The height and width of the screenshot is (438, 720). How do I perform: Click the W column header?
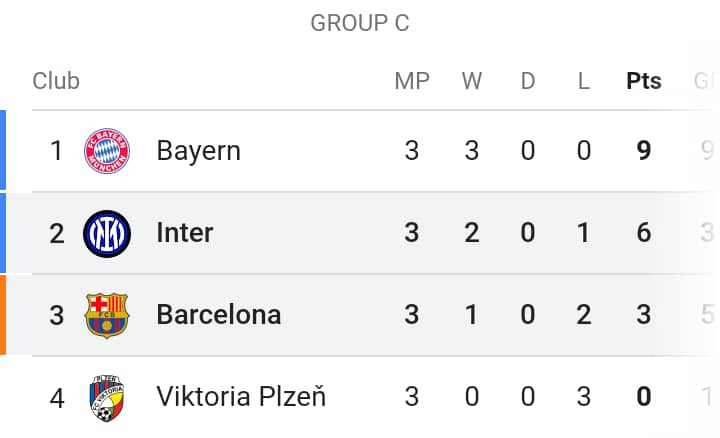click(472, 81)
